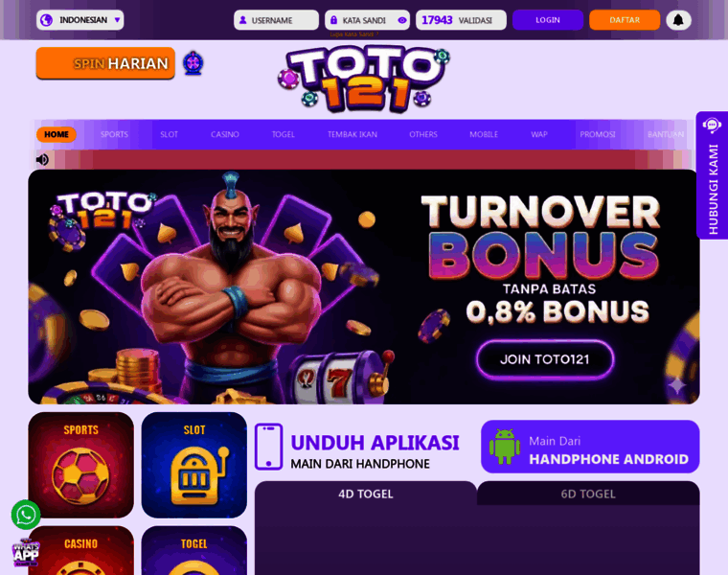Click the Android robot icon
Image resolution: width=728 pixels, height=575 pixels.
pos(505,447)
